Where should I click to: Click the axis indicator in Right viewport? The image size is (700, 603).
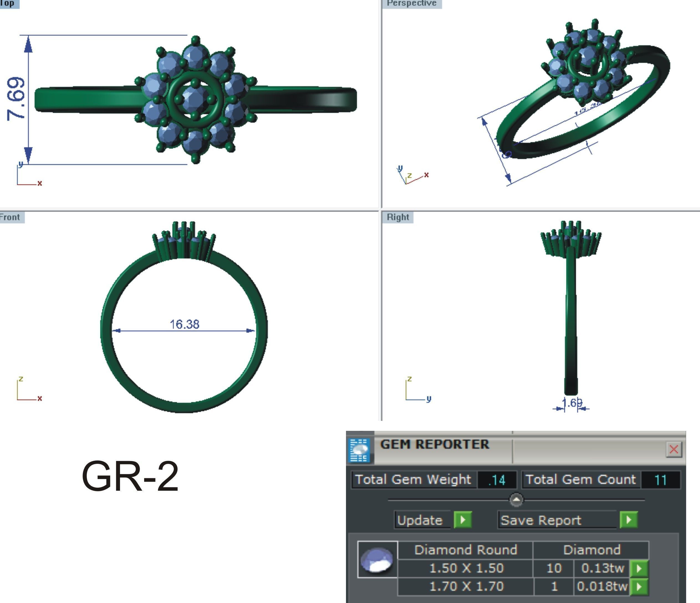(x=418, y=389)
